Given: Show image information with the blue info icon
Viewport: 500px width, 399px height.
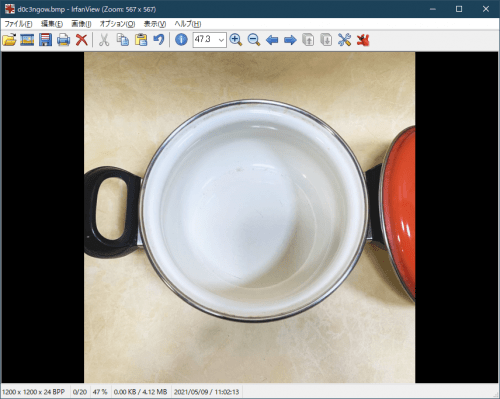Looking at the screenshot, I should pos(181,40).
